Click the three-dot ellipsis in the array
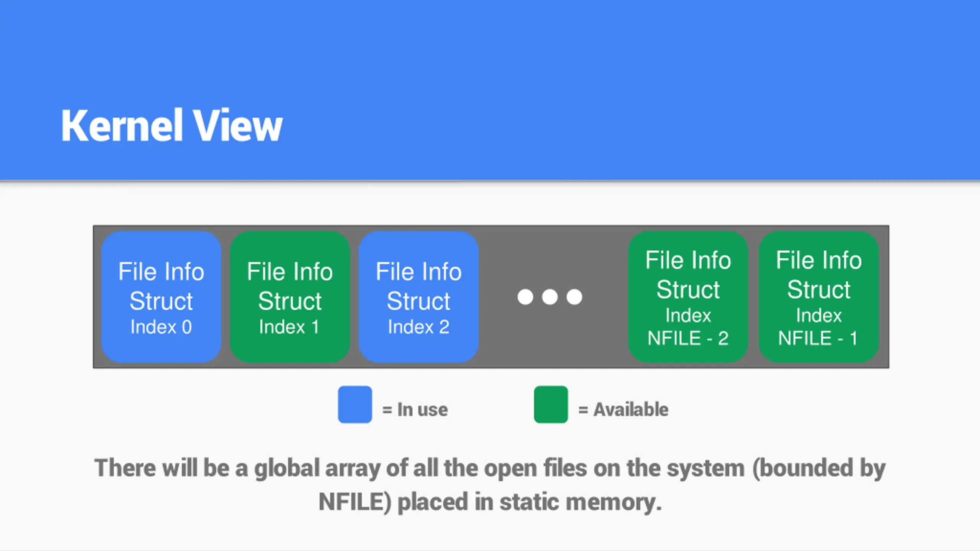Screen dimensions: 980x551 pos(550,297)
